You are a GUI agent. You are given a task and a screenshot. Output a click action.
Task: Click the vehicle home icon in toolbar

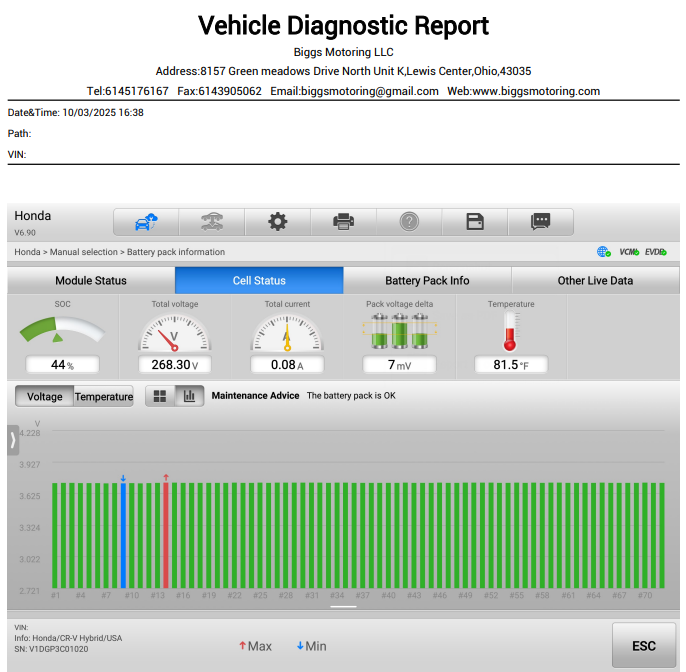click(146, 221)
